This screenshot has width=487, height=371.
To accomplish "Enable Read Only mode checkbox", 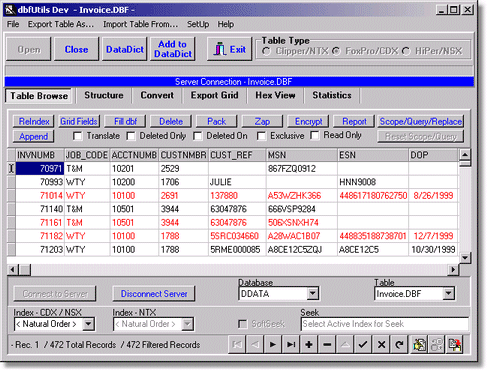I will 315,135.
